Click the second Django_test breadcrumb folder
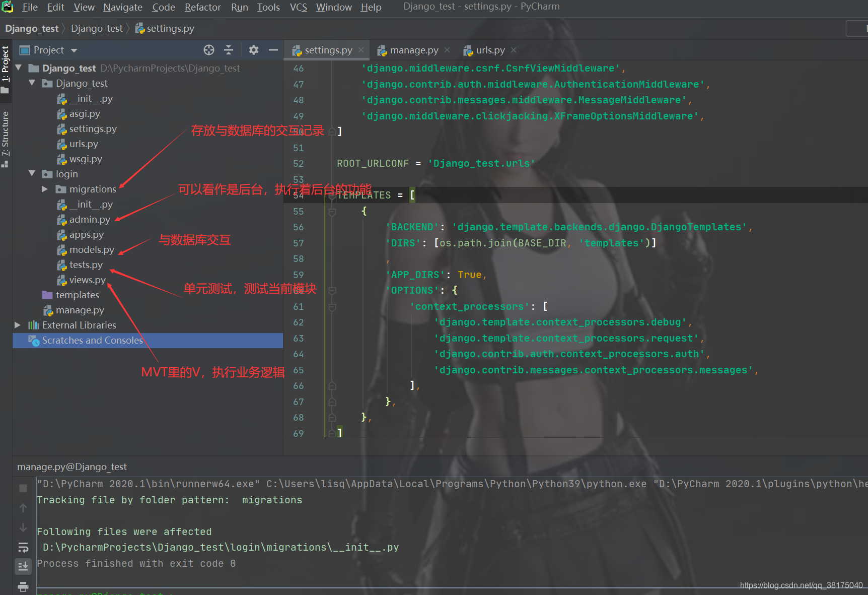Viewport: 868px width, 595px height. point(97,29)
